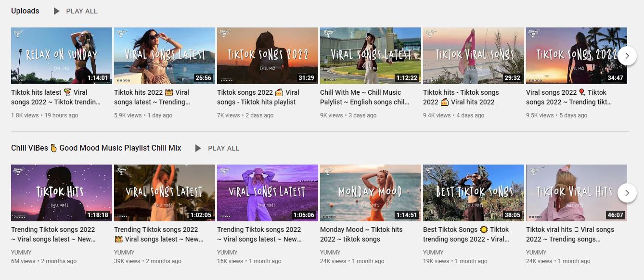Screen dimensions: 644x280
Task: Open Chill ViBes Good Mood playlist title
Action: coord(96,148)
